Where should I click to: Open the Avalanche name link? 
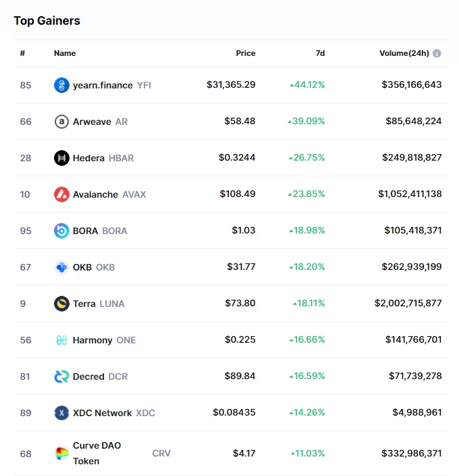[96, 194]
